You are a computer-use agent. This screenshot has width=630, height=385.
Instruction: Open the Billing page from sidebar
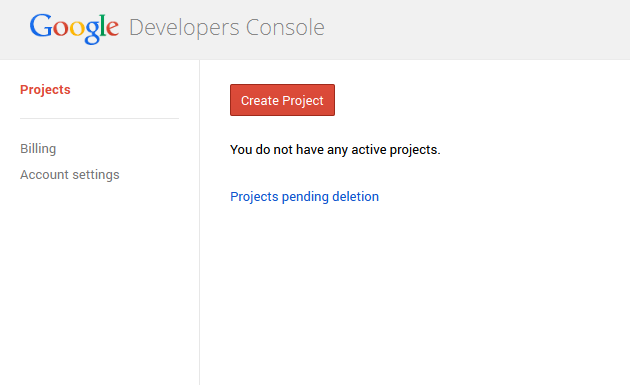tap(38, 149)
